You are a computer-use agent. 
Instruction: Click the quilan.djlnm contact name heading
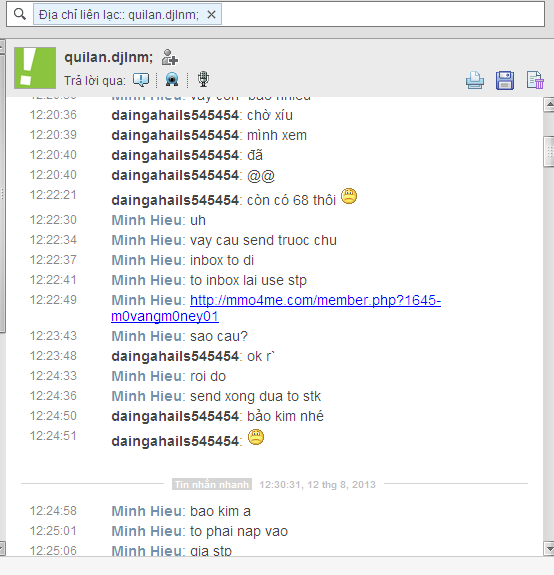coord(109,58)
